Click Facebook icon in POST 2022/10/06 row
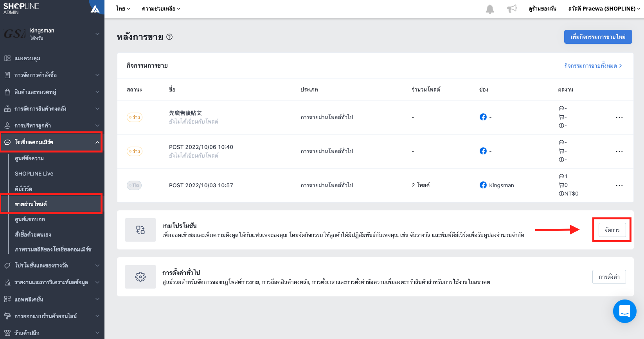Screen dimensions: 644x339 click(x=483, y=151)
